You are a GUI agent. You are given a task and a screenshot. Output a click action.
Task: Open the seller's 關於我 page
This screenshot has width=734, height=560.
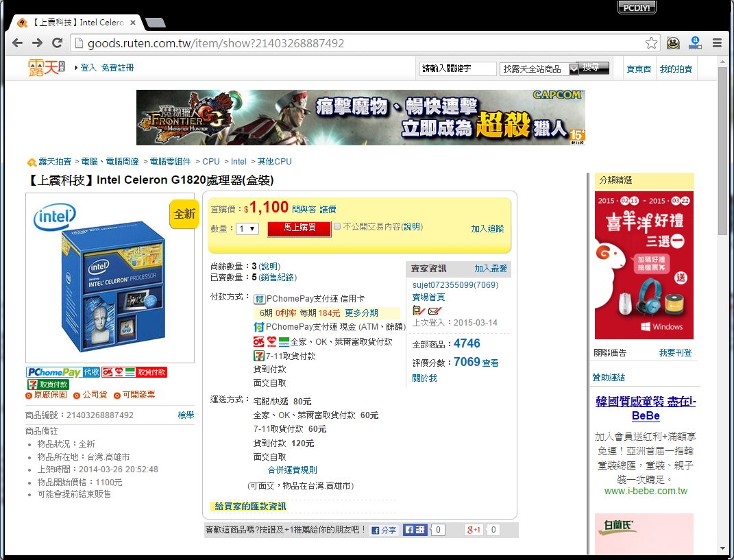click(425, 378)
